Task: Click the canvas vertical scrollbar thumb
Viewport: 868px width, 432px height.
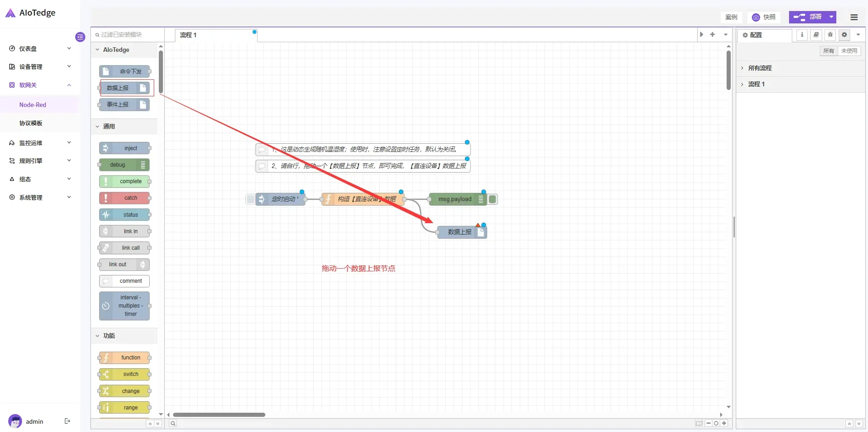Action: tap(728, 70)
